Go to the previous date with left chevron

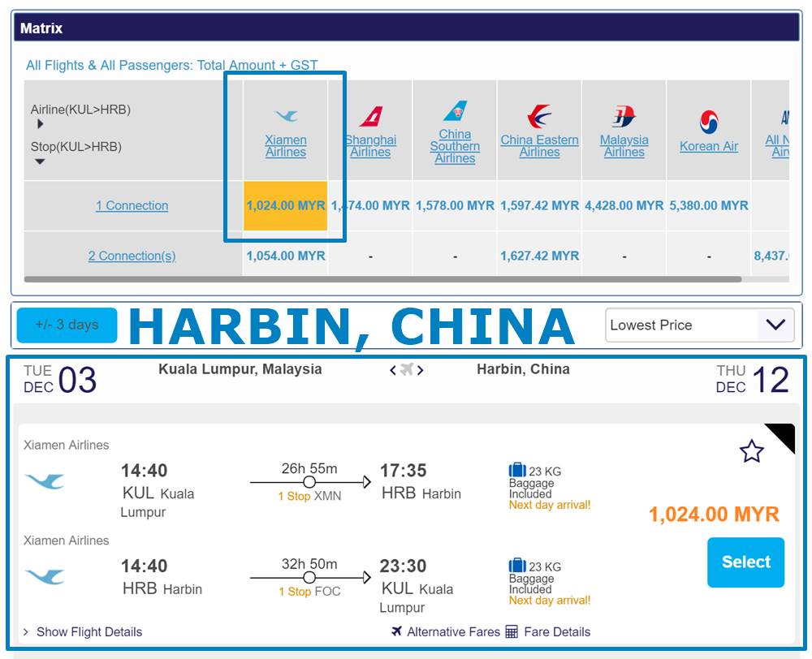pos(393,370)
